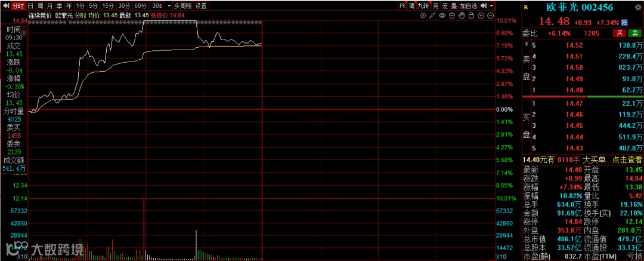Add stock with 加自选 button
The image size is (644, 261).
click(x=469, y=6)
